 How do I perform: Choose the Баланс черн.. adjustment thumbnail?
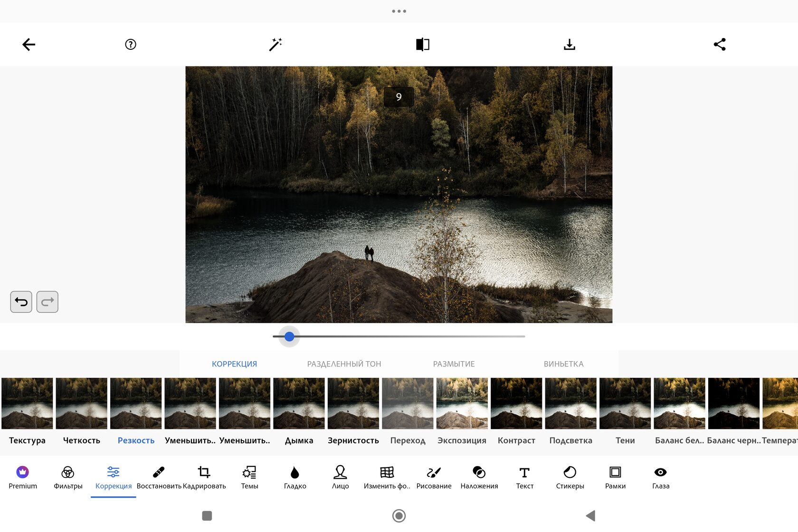(x=734, y=403)
